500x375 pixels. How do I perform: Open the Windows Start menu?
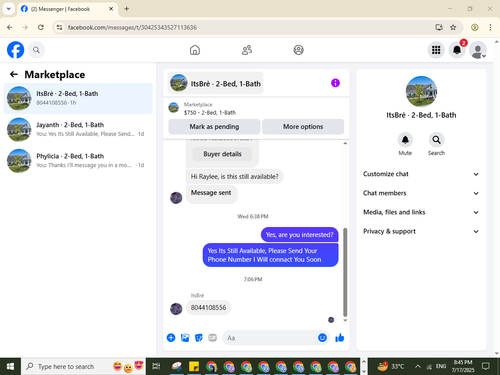pyautogui.click(x=10, y=366)
